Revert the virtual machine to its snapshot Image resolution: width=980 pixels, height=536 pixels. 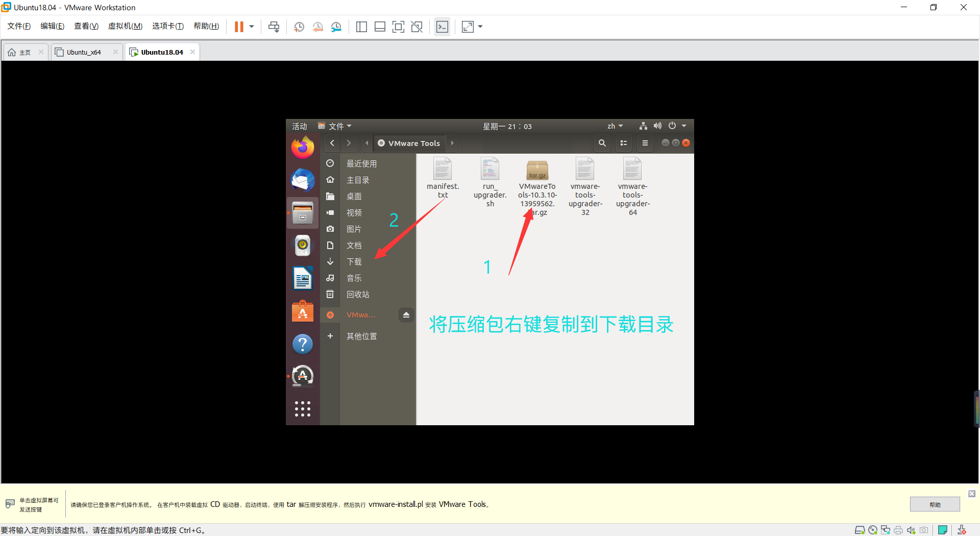(x=317, y=27)
